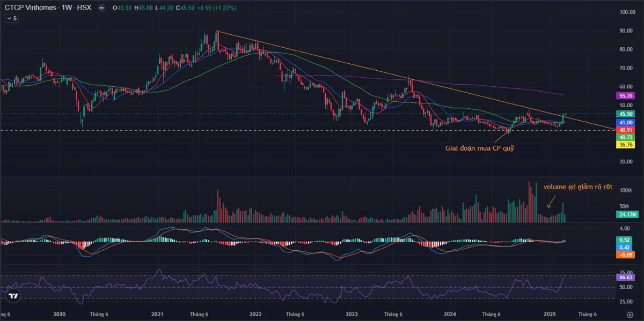This screenshot has height=321, width=644.
Task: Expand the collapsed indicators legend showing 5
Action: [11, 18]
